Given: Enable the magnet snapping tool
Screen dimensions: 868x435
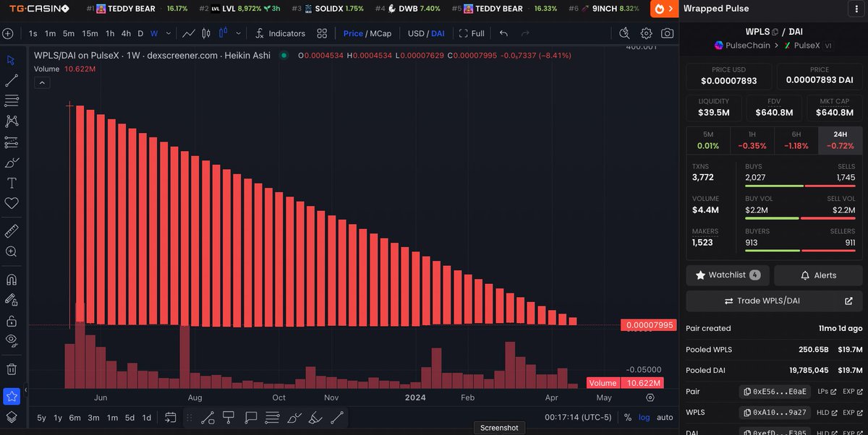Looking at the screenshot, I should coord(10,279).
